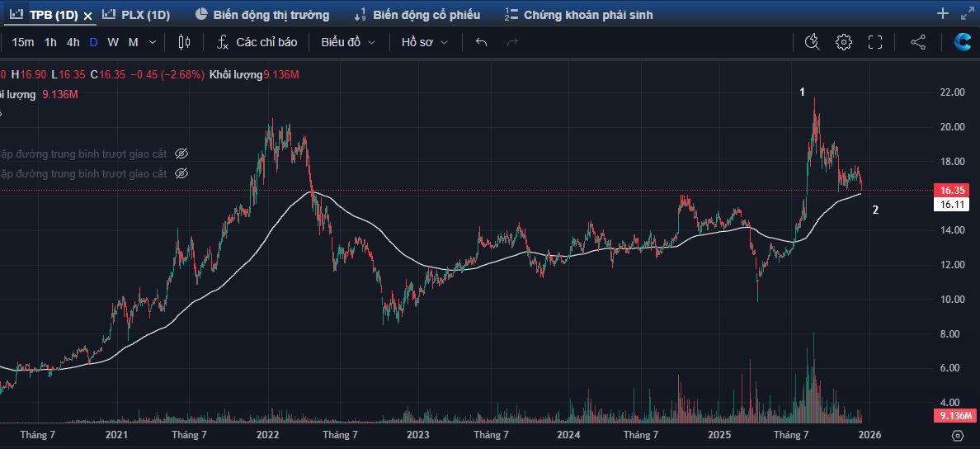Open the Hồ sơ dropdown menu
Image resolution: width=980 pixels, height=449 pixels.
pyautogui.click(x=425, y=42)
